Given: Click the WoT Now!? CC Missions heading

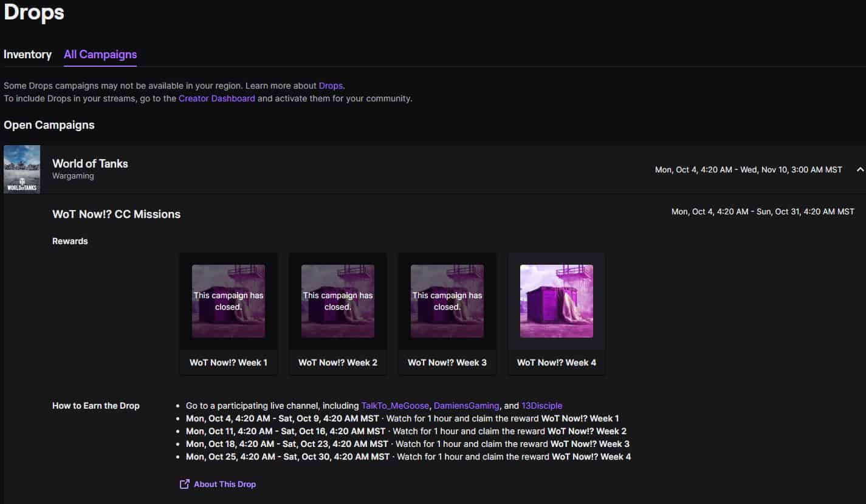Looking at the screenshot, I should click(117, 214).
